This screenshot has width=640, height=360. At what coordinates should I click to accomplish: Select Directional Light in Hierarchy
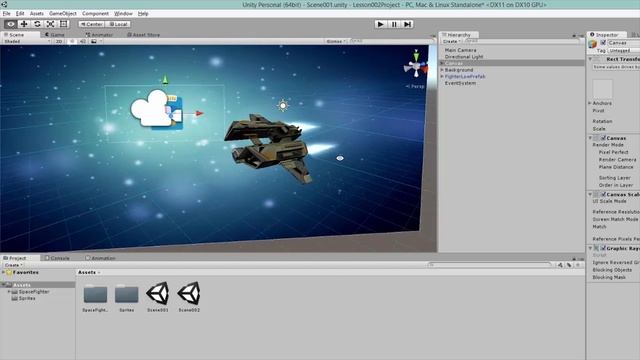[x=464, y=57]
